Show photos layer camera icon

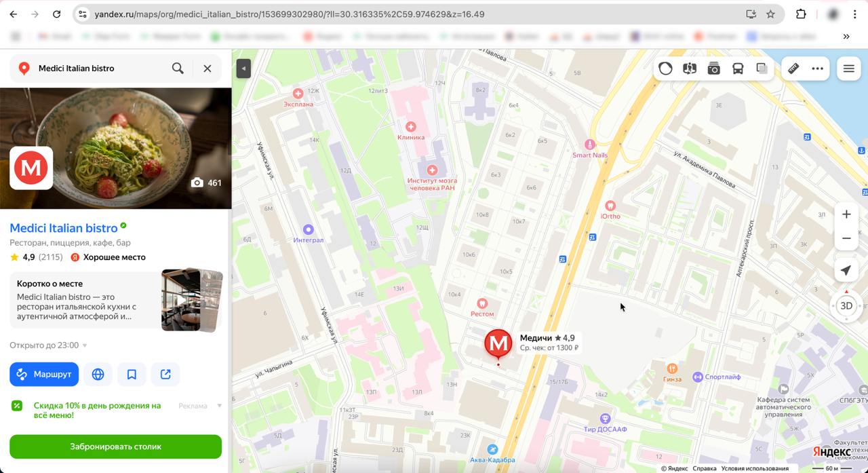coord(713,68)
